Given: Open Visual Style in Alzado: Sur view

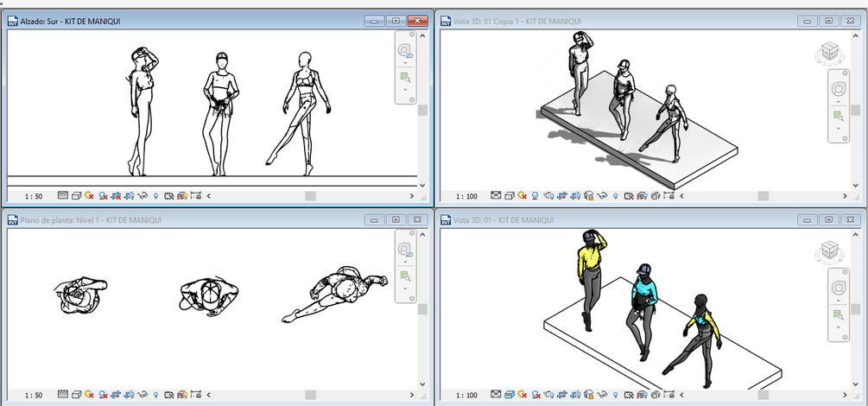Looking at the screenshot, I should click(x=76, y=195).
